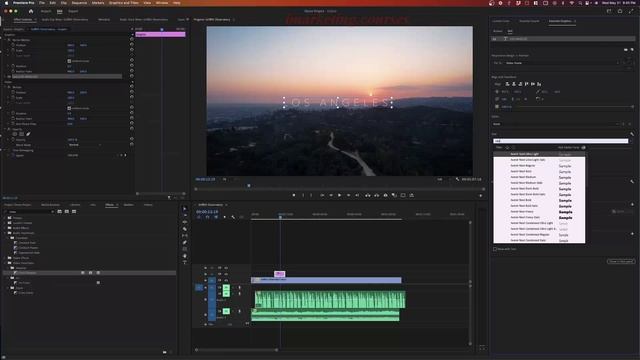Toggle the Show with Text checkbox
Screen dimensions: 640x360
(495, 249)
